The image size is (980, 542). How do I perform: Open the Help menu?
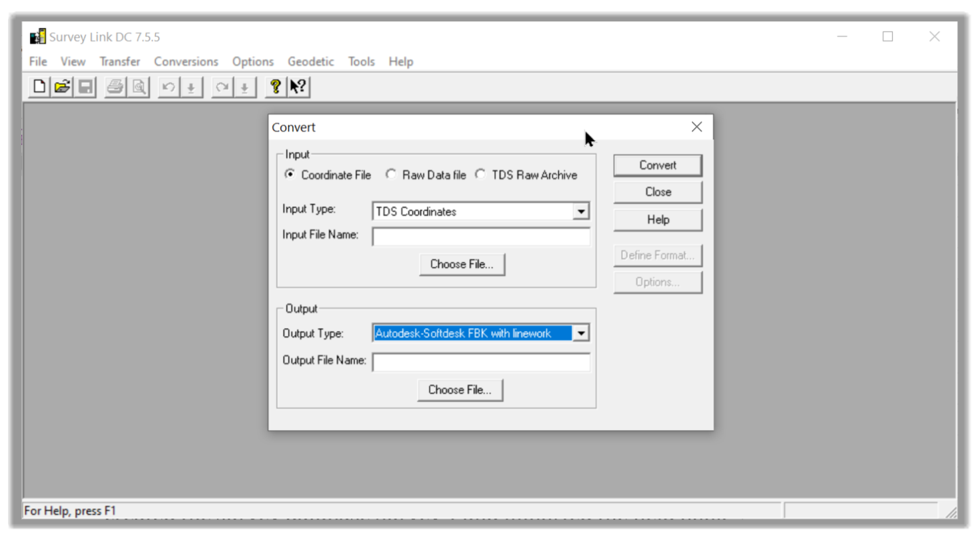pyautogui.click(x=401, y=61)
